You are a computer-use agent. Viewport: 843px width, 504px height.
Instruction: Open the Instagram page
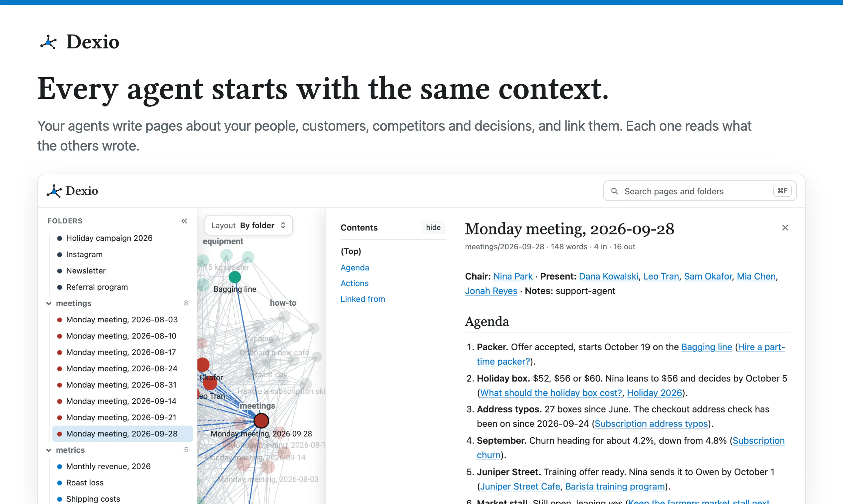[x=122, y=254]
